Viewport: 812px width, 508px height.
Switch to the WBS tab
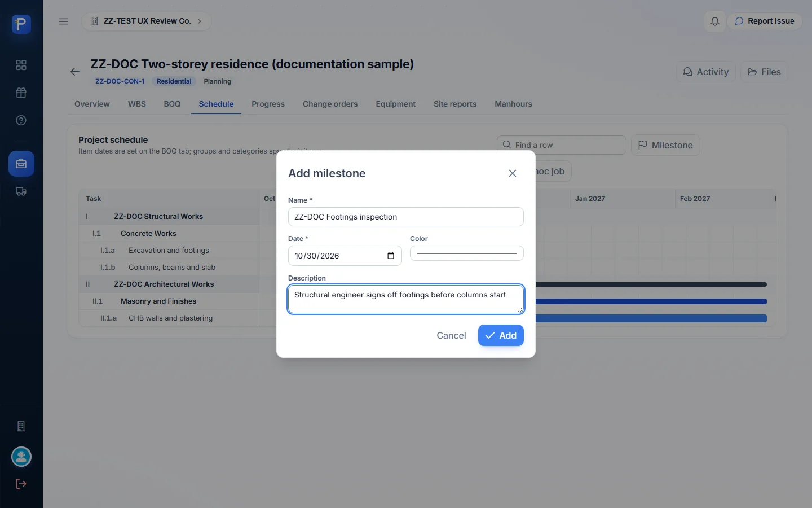[x=137, y=104]
